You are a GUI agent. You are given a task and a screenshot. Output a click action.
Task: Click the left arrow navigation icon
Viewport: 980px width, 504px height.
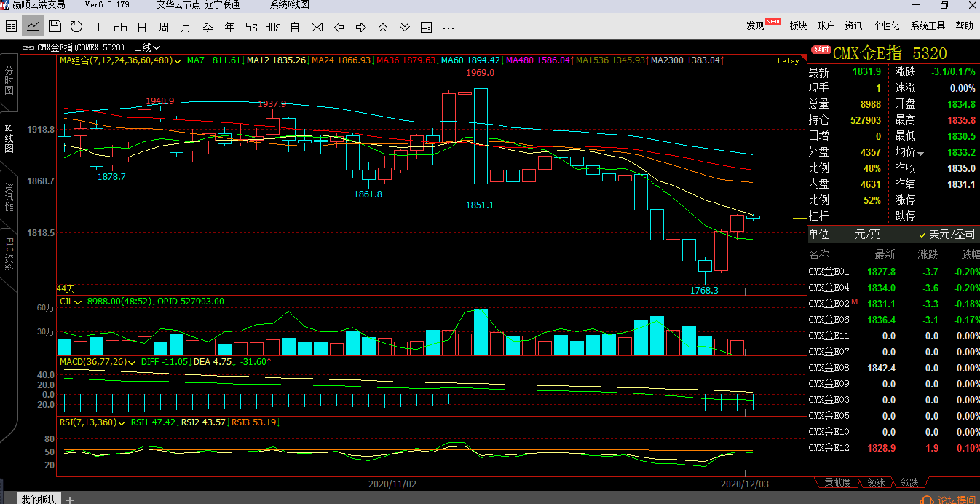(339, 27)
